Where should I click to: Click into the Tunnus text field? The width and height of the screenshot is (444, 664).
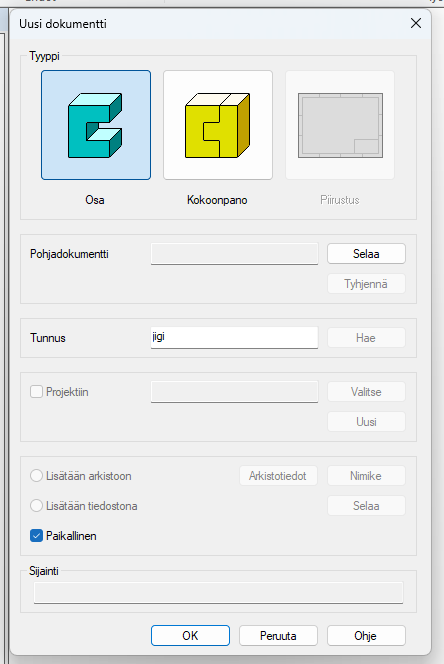pyautogui.click(x=234, y=338)
